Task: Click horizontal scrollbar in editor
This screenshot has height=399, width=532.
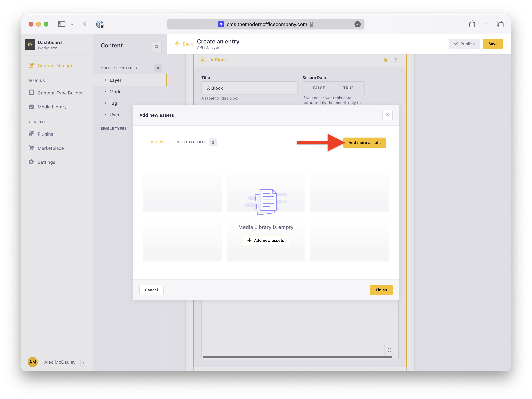Action: (297, 357)
